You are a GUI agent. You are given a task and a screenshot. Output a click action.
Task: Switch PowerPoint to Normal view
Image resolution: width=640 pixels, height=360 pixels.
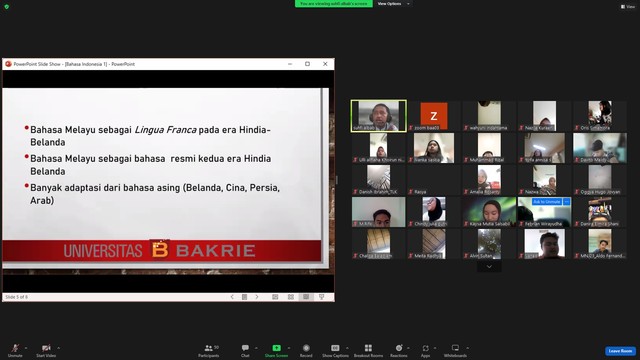pyautogui.click(x=275, y=297)
